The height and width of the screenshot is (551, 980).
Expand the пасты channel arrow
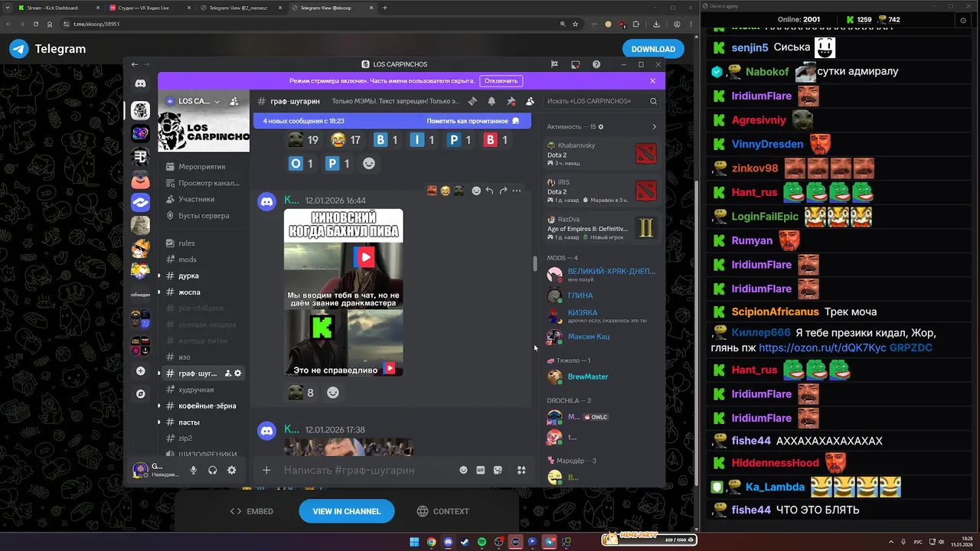point(159,422)
